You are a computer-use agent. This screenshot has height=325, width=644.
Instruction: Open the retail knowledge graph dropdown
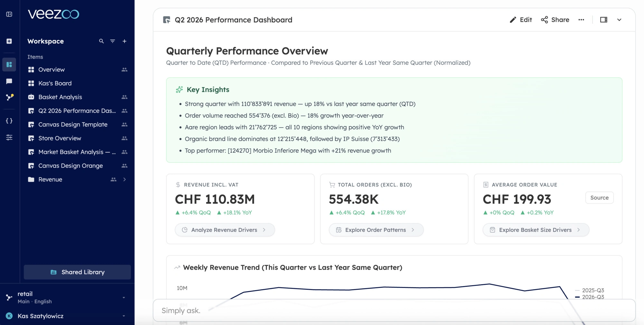click(x=124, y=298)
